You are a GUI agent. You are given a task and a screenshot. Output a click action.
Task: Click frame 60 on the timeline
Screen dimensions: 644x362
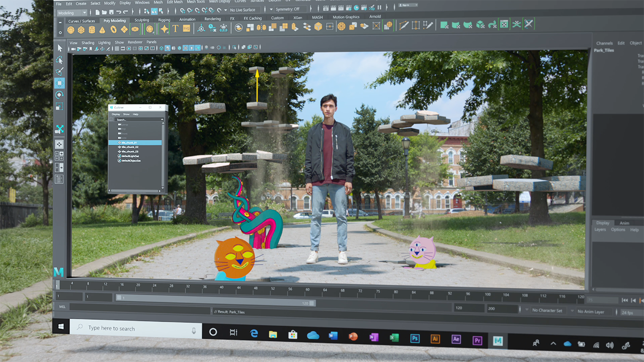pyautogui.click(x=307, y=288)
